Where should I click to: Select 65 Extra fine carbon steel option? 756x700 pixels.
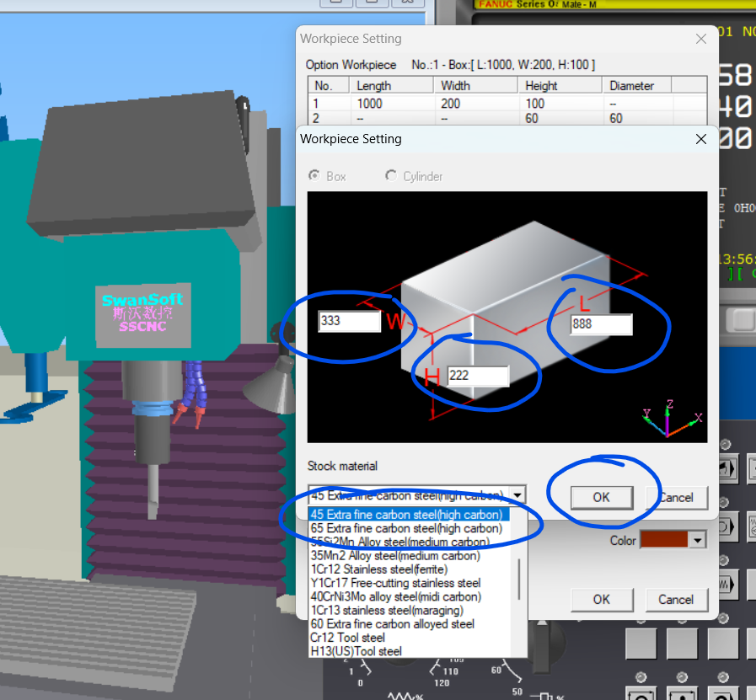406,528
